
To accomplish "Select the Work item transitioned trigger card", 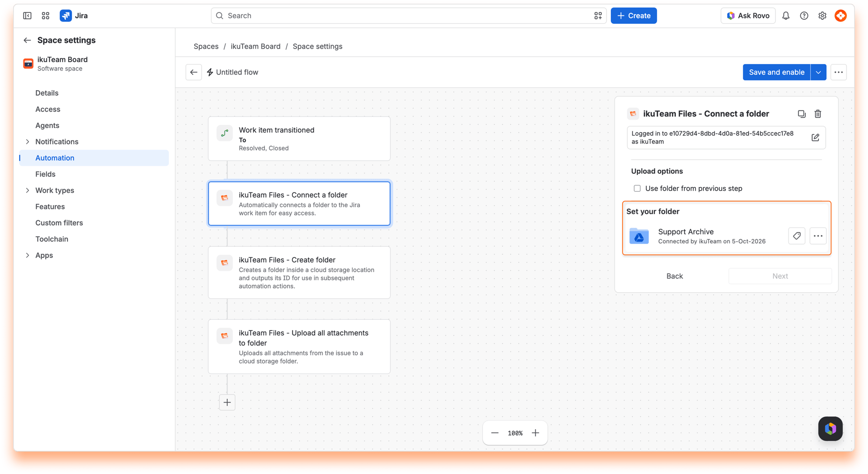I will 299,138.
